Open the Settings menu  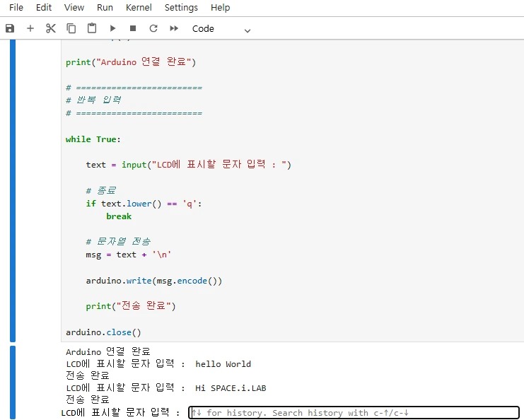pyautogui.click(x=181, y=7)
